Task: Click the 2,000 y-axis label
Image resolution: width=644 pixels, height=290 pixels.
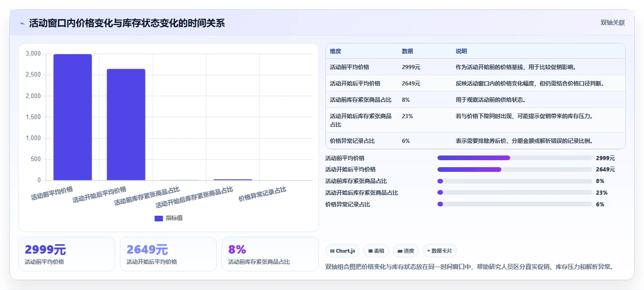Action: tap(33, 96)
